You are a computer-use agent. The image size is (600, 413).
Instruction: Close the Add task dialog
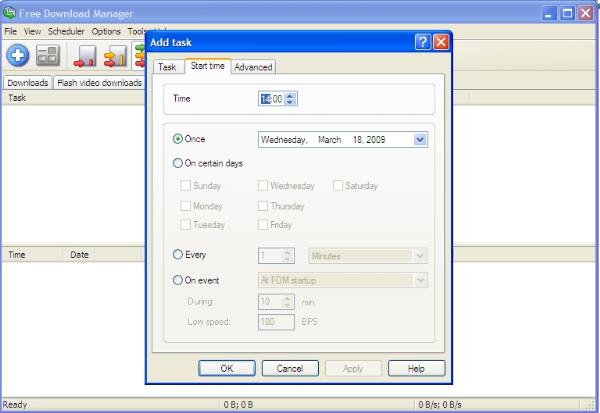click(x=441, y=42)
